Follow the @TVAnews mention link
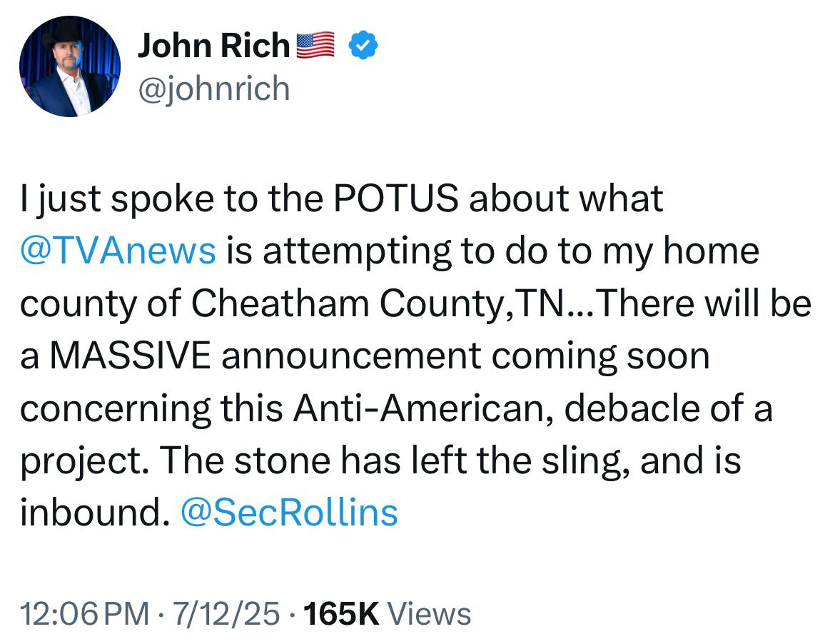 click(118, 251)
